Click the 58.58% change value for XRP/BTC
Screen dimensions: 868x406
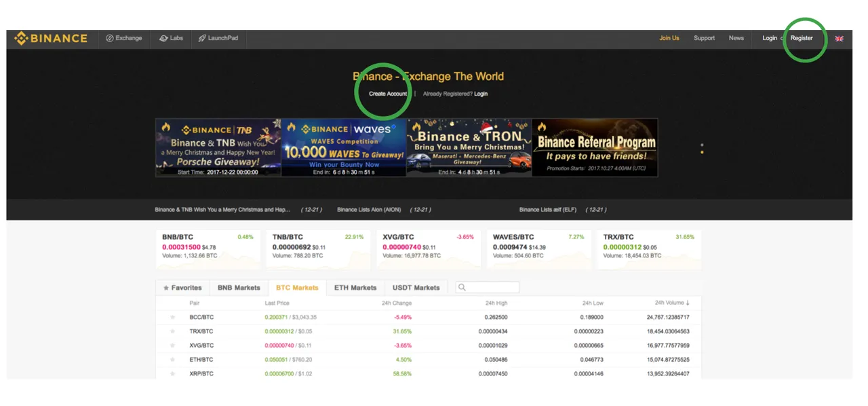(x=403, y=374)
